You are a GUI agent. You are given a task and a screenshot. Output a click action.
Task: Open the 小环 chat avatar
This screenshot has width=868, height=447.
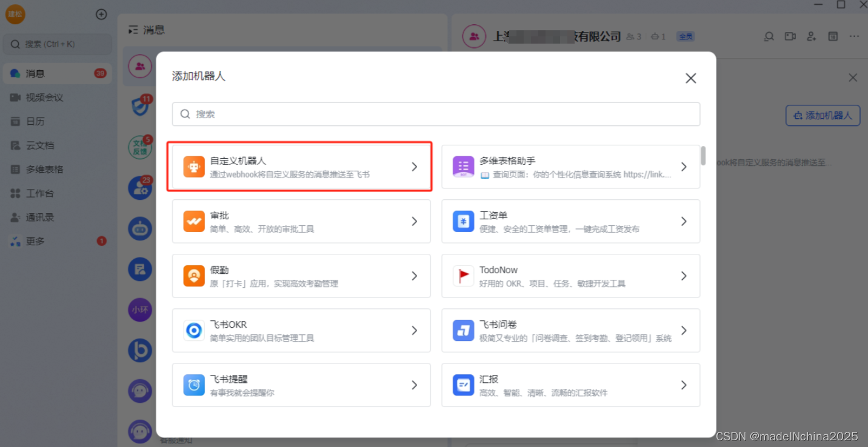(x=140, y=310)
